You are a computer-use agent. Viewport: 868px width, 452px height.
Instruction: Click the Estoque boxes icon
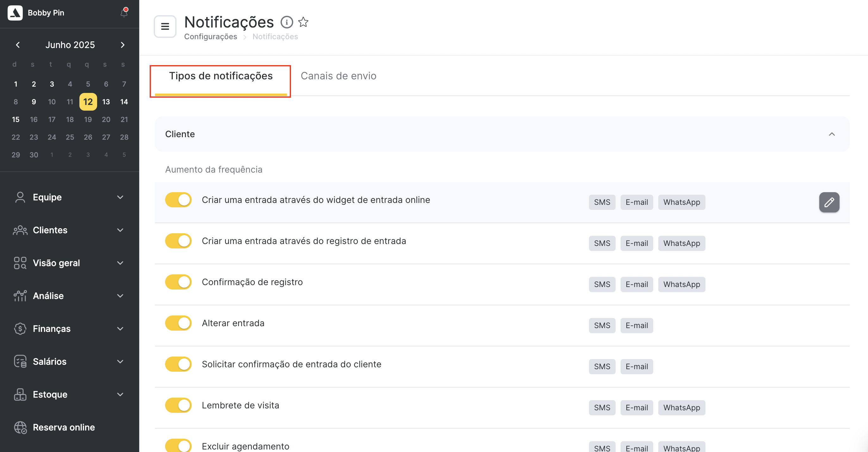coord(20,395)
